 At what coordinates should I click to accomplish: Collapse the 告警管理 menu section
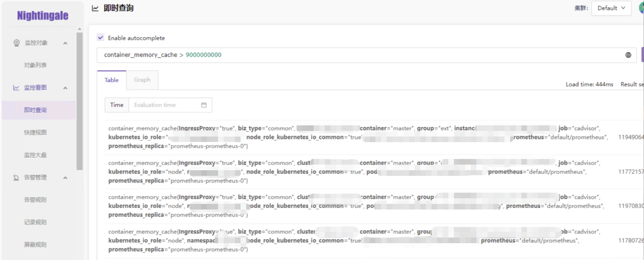(65, 178)
